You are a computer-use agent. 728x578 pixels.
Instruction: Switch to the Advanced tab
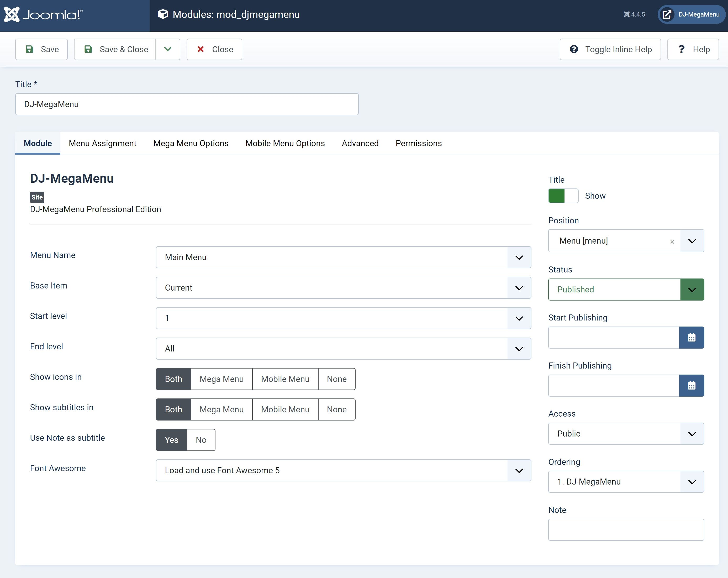pos(360,143)
